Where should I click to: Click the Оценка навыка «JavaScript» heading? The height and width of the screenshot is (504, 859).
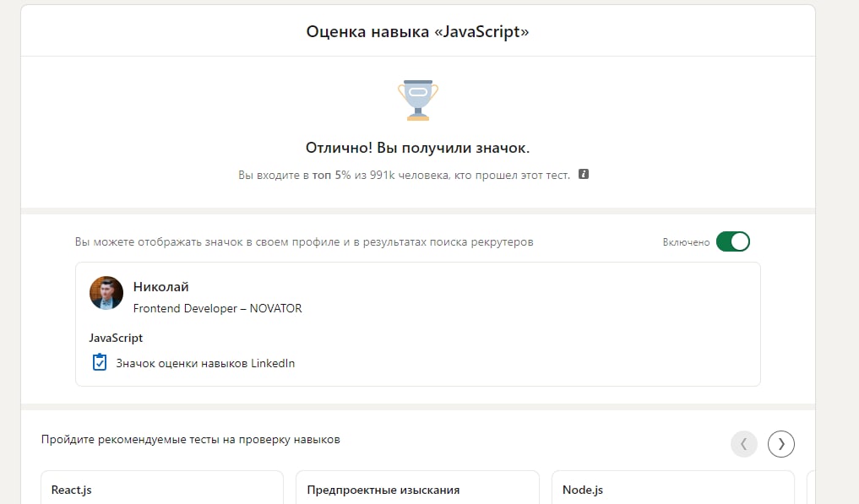pyautogui.click(x=417, y=32)
